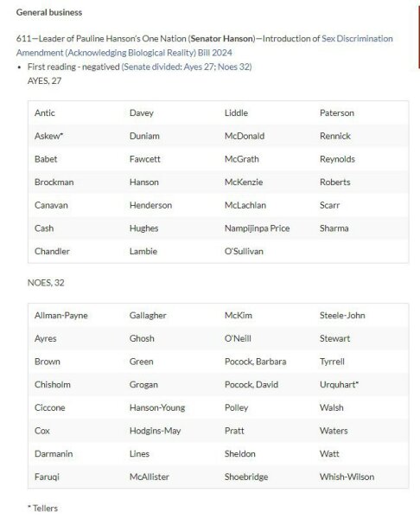This screenshot has height=519, width=420.
Task: Click Askew* teller entry in Ayes
Action: (x=48, y=136)
